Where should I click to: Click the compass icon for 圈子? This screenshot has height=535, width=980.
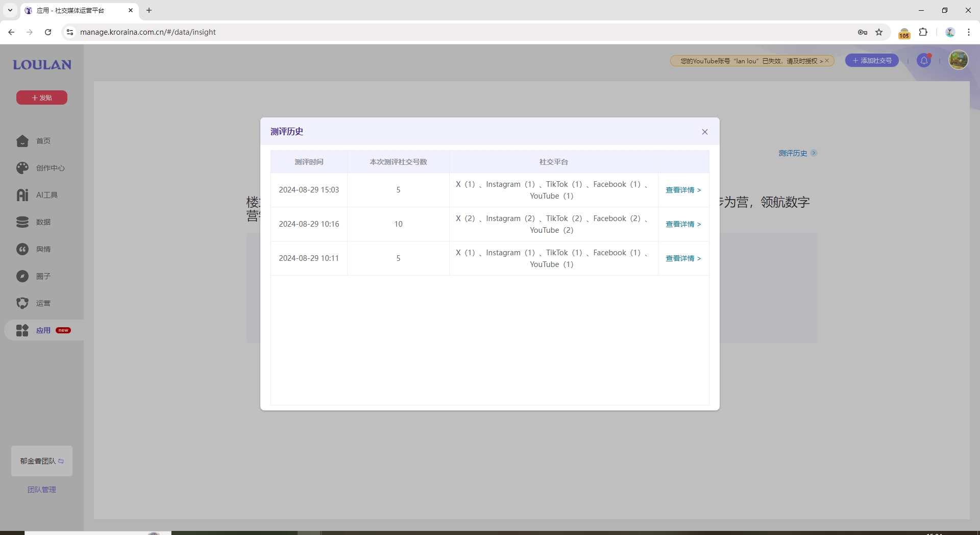tap(22, 276)
